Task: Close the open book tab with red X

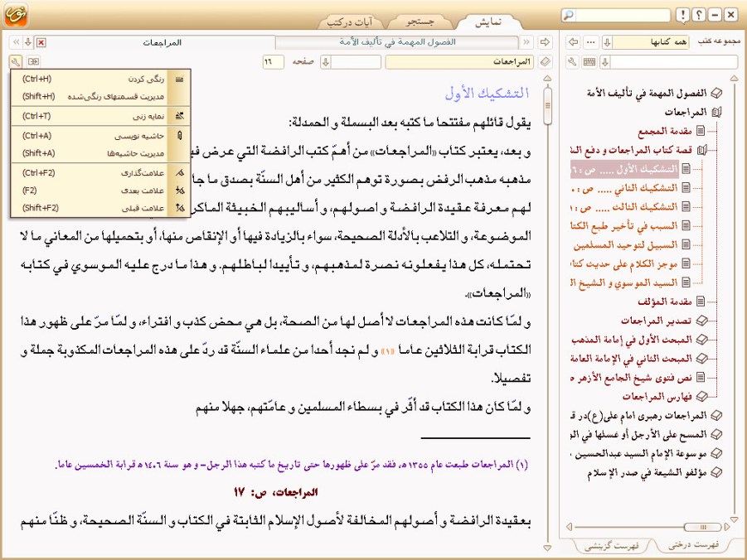Action: point(41,43)
